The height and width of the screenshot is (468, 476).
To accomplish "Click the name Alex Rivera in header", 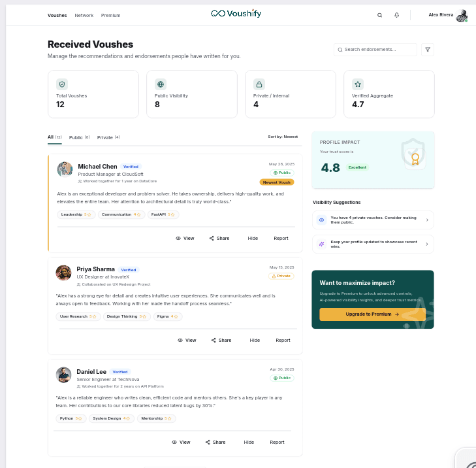I will [441, 14].
